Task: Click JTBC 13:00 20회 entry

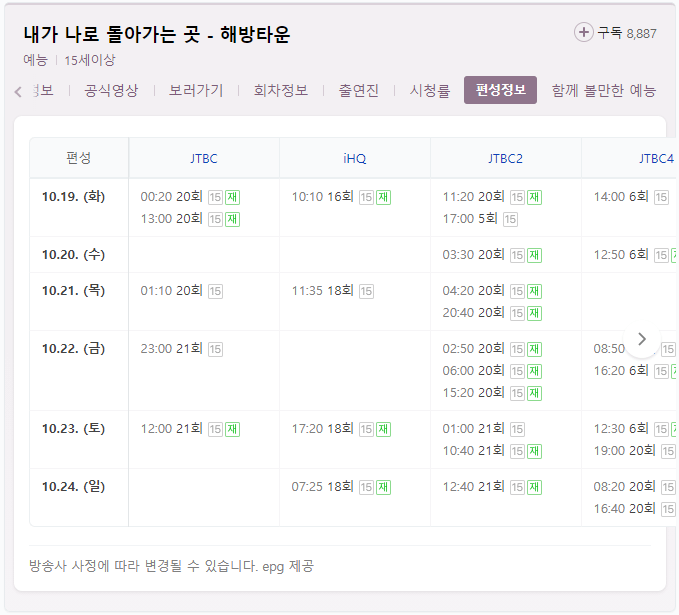Action: pos(171,219)
